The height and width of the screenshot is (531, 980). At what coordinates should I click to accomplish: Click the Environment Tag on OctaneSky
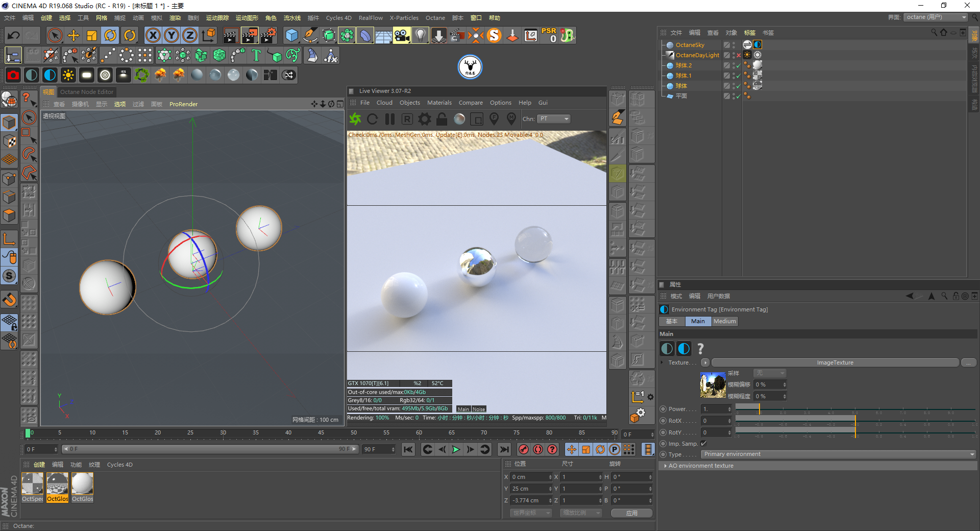pos(757,45)
